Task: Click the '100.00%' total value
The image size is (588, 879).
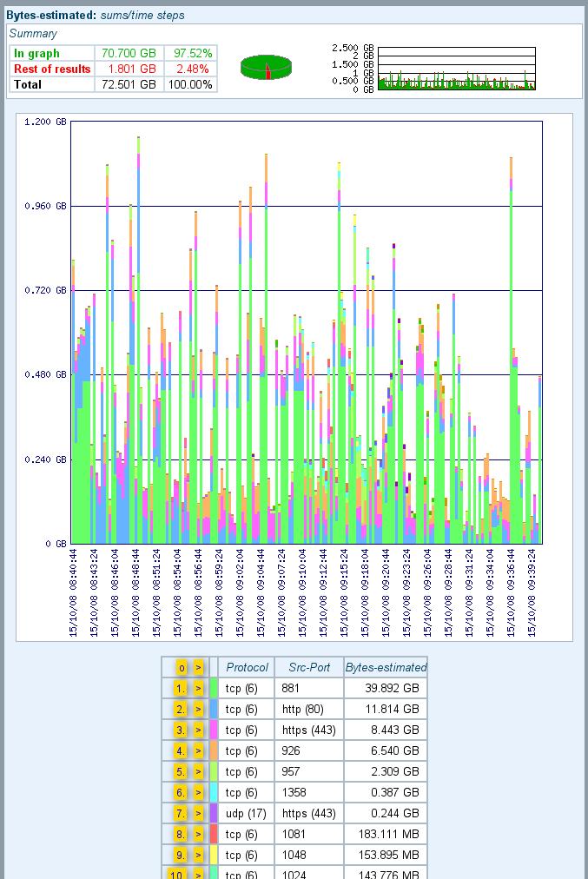Action: 190,84
